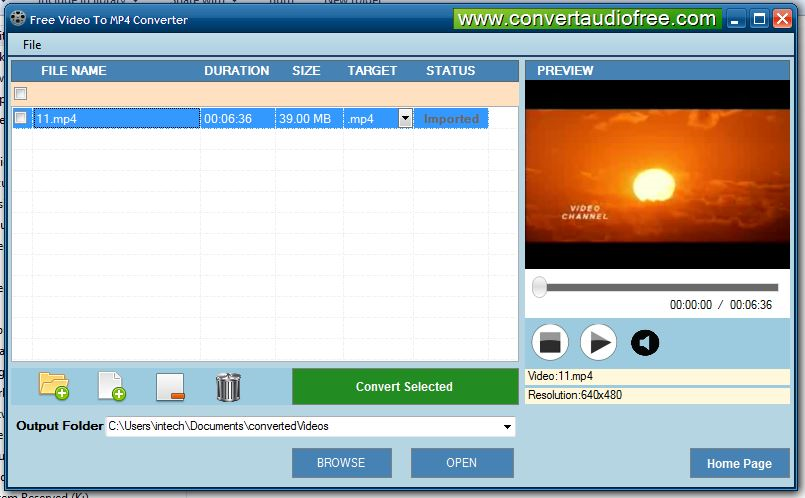Click the add folder icon
805x498 pixels.
pos(53,386)
